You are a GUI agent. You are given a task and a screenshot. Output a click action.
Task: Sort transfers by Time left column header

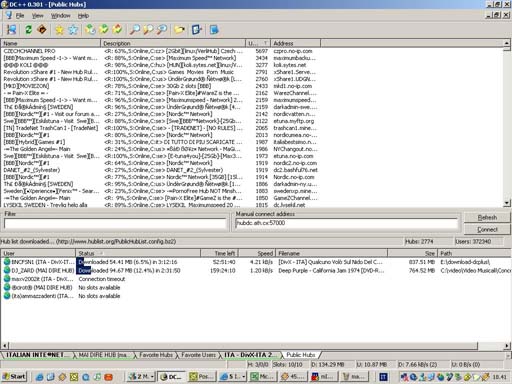(220, 253)
